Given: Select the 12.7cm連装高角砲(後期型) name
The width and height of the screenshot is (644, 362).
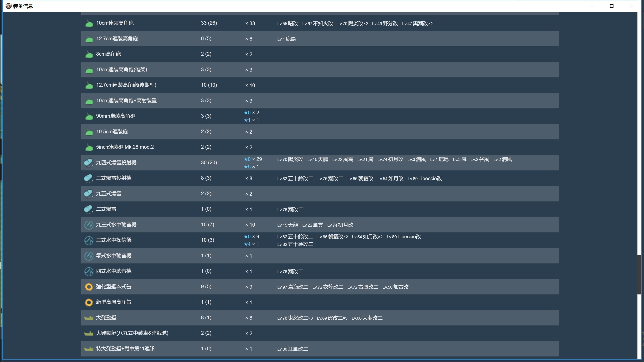Looking at the screenshot, I should 126,85.
